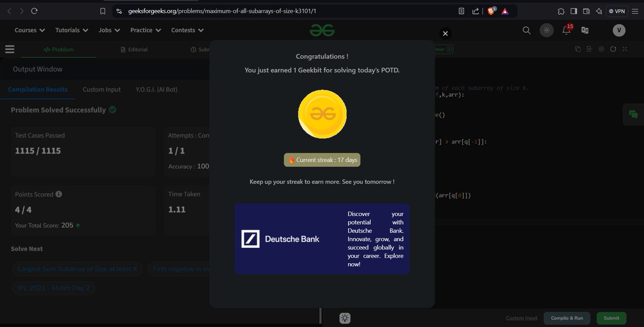The width and height of the screenshot is (644, 327).
Task: Open the Brave Wallet icon
Action: [587, 11]
